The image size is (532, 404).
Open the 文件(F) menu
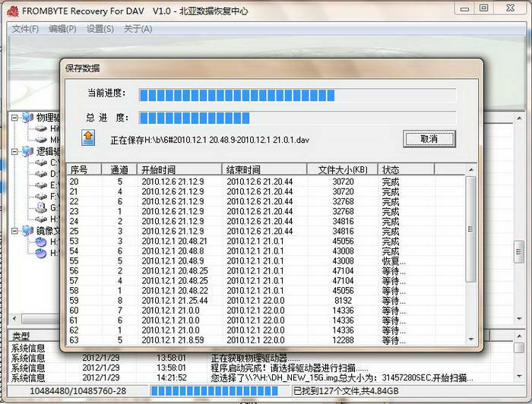pos(25,29)
